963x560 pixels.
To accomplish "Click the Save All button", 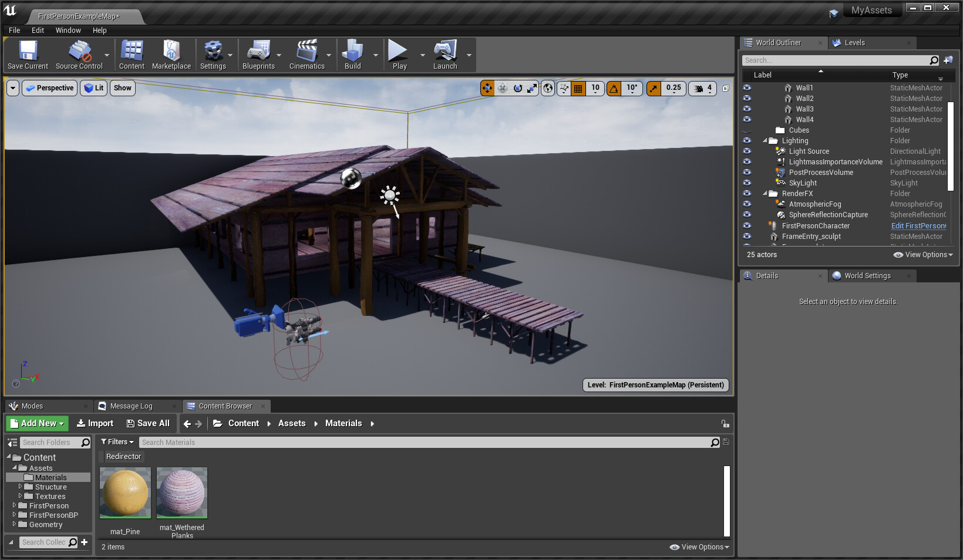I will coord(148,423).
